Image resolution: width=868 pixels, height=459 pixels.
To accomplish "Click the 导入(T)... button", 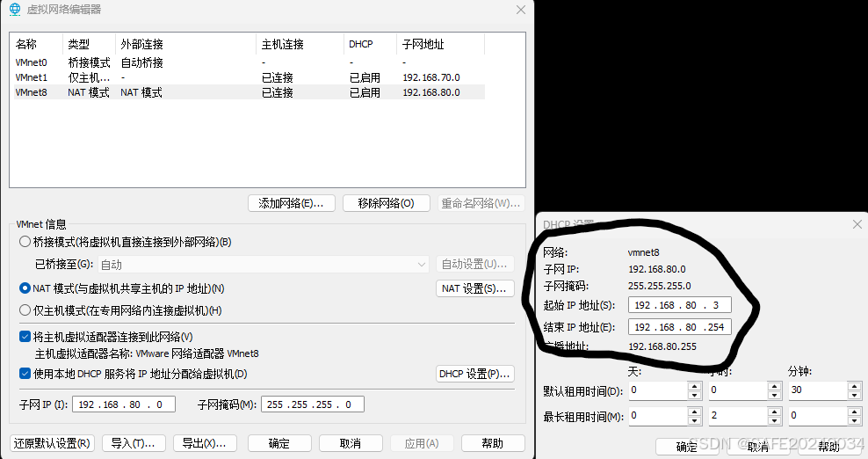I will pyautogui.click(x=133, y=443).
